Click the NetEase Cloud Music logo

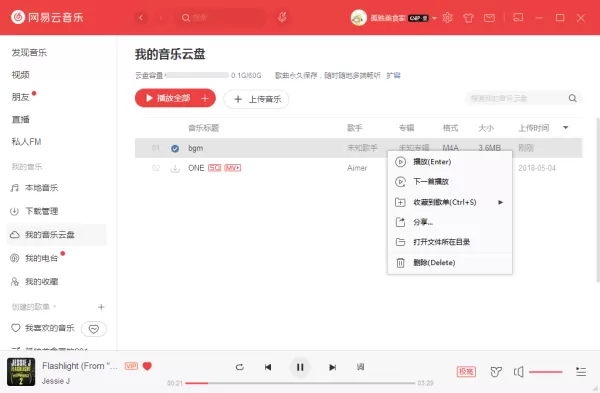47,17
